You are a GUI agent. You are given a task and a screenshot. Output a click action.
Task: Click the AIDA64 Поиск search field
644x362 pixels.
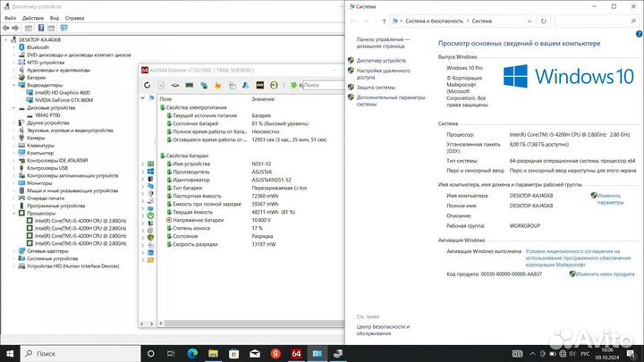pyautogui.click(x=324, y=85)
